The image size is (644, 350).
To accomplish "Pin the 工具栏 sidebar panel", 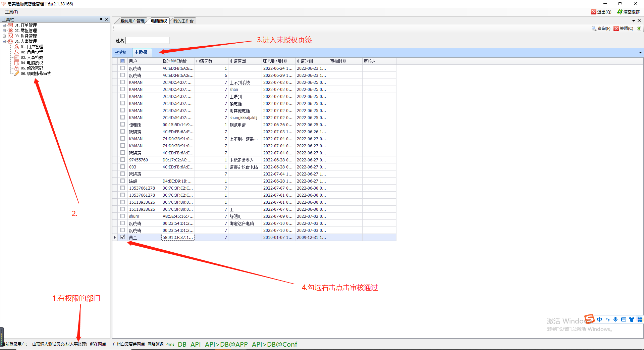I will click(101, 19).
